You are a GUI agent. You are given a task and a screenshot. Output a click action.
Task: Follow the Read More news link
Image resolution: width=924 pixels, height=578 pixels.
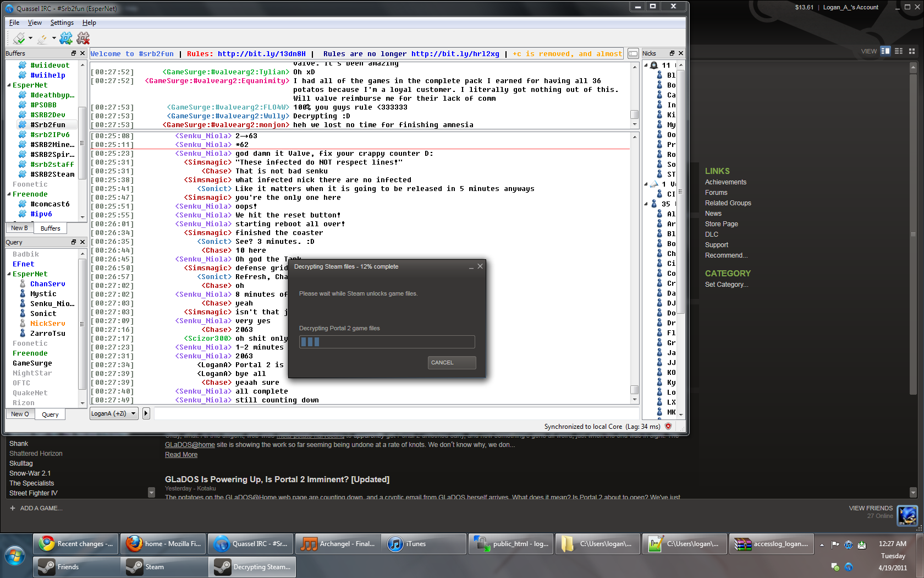click(181, 455)
